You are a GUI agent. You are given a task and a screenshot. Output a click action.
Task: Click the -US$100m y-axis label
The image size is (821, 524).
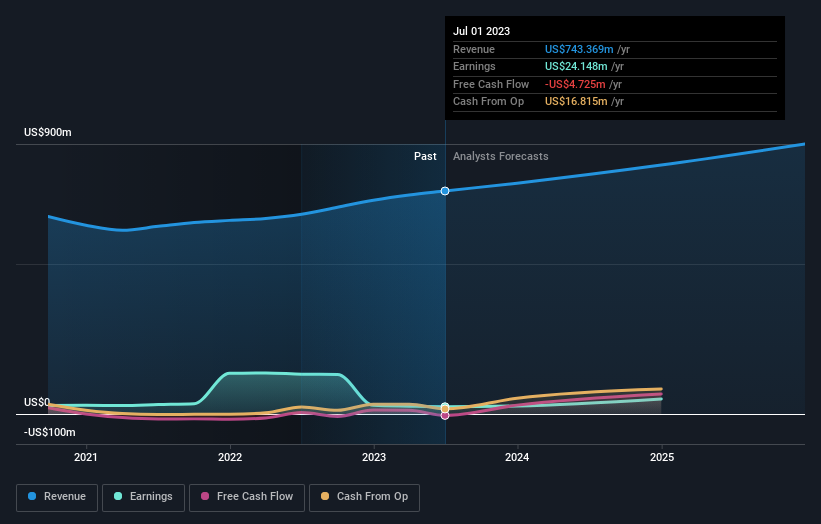point(50,432)
